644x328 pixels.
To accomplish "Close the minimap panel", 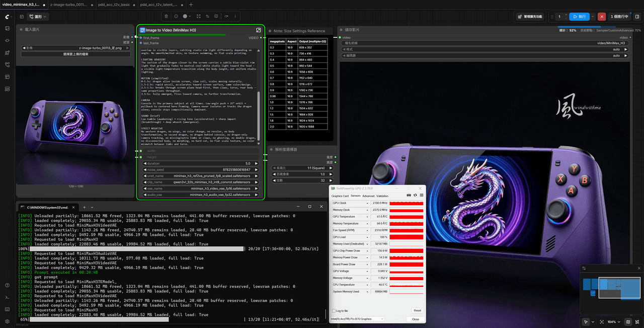I will pyautogui.click(x=639, y=269).
